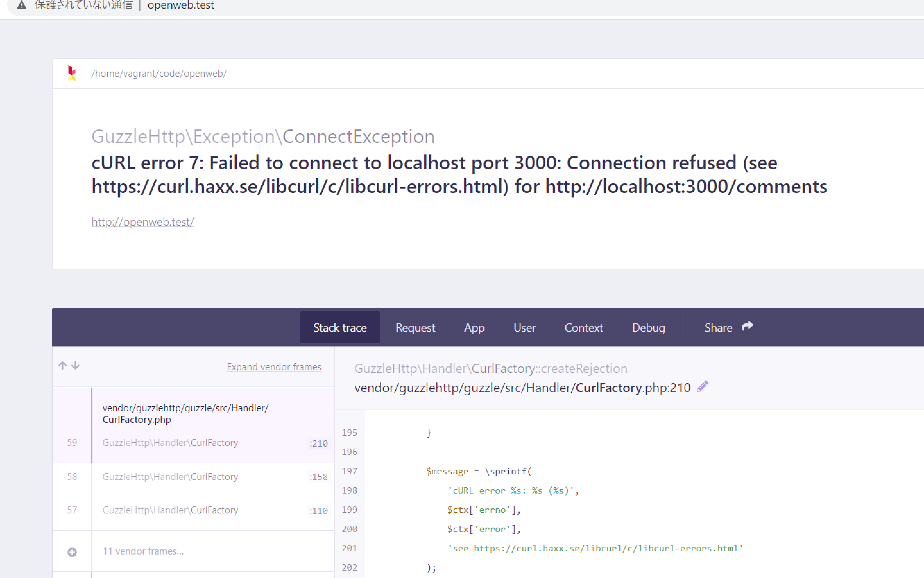This screenshot has height=578, width=924.
Task: Click code line 198 'cURL error %s' string
Action: 513,490
